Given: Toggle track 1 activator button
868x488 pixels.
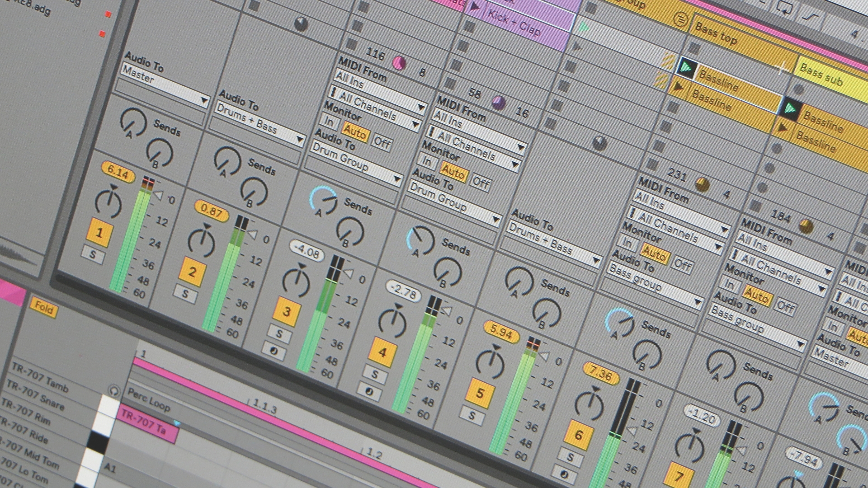Looking at the screenshot, I should click(x=99, y=233).
